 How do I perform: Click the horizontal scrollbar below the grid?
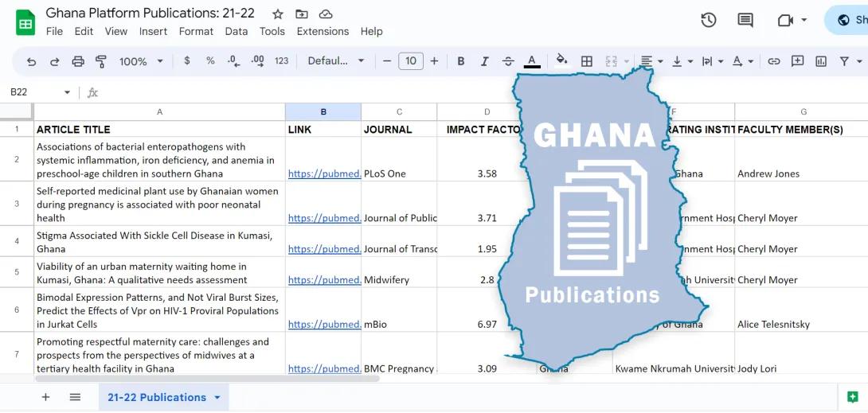tap(208, 379)
